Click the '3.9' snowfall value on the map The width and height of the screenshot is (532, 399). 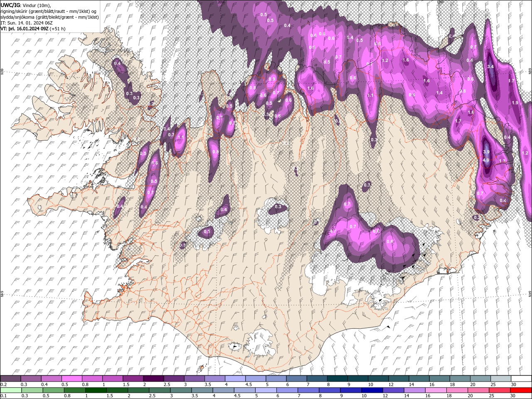486,152
